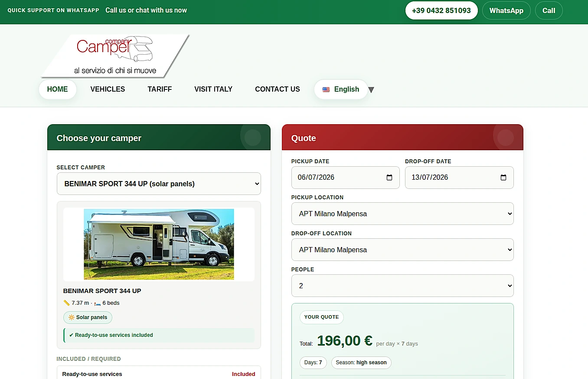Click the WhatsApp button in top bar
Image resolution: width=588 pixels, height=379 pixels.
point(506,10)
